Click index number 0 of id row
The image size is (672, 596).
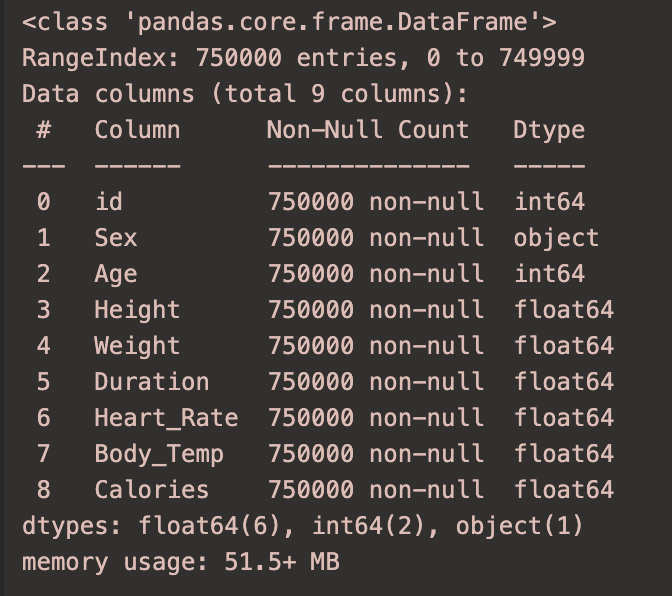(x=44, y=201)
